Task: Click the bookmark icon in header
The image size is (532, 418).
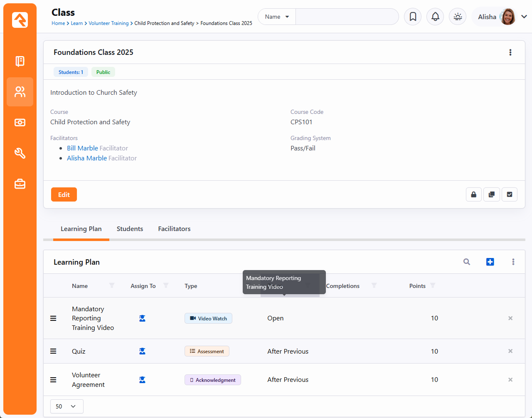Action: pos(413,17)
